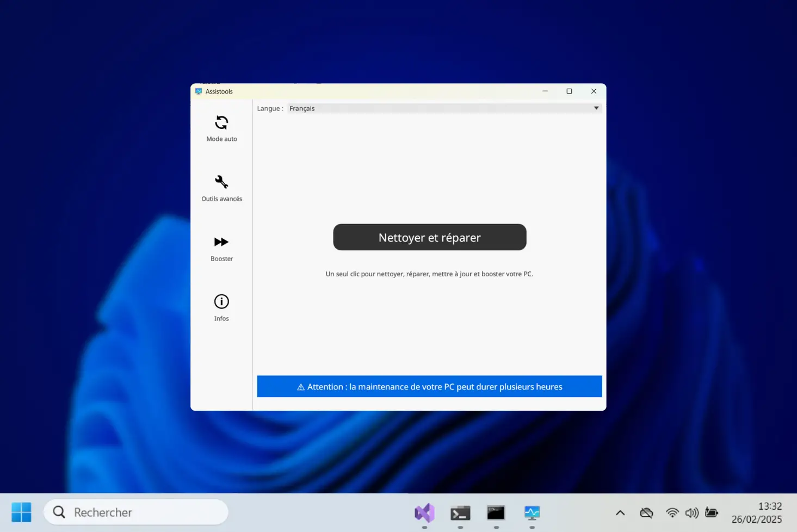Open the Terminal taskbar icon
797x532 pixels.
tap(460, 513)
